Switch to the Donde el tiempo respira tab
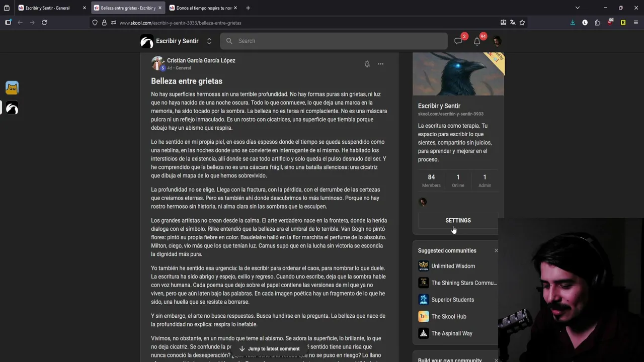The width and height of the screenshot is (644, 362). click(204, 8)
